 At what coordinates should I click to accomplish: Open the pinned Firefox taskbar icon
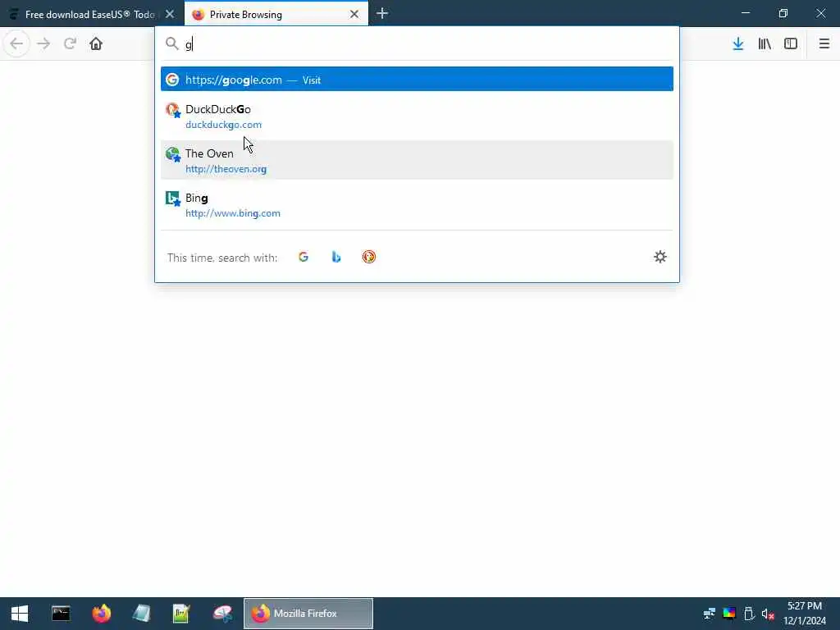click(101, 614)
